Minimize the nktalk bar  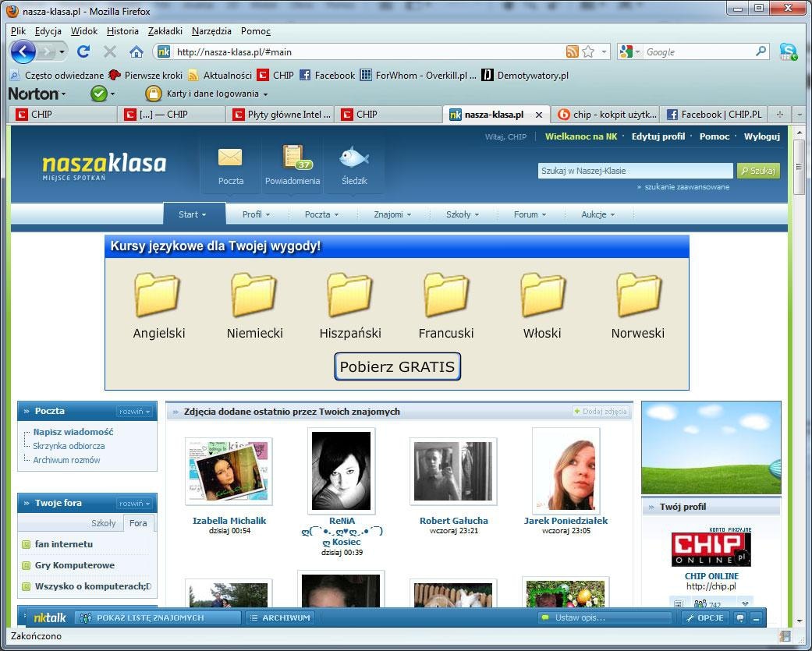[x=756, y=618]
